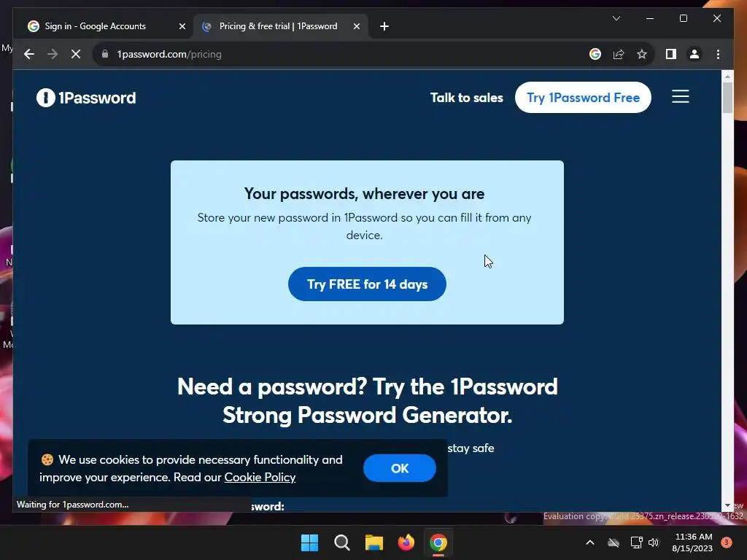This screenshot has height=560, width=747.
Task: Open Chrome's three-dot menu
Action: 718,54
